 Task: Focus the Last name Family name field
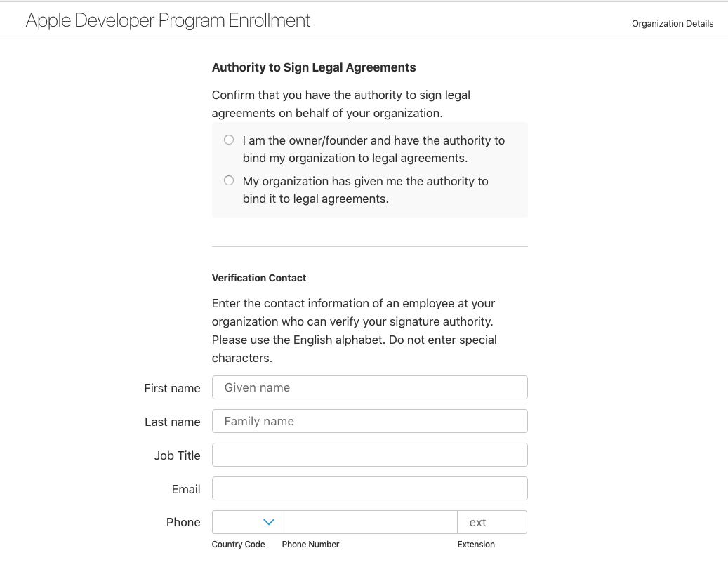[369, 421]
